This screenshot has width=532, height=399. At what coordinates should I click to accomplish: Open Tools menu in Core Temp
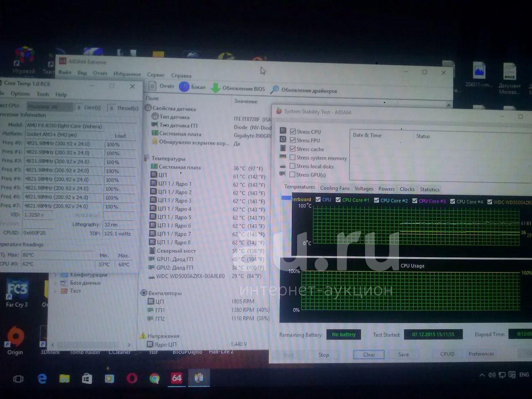(43, 94)
